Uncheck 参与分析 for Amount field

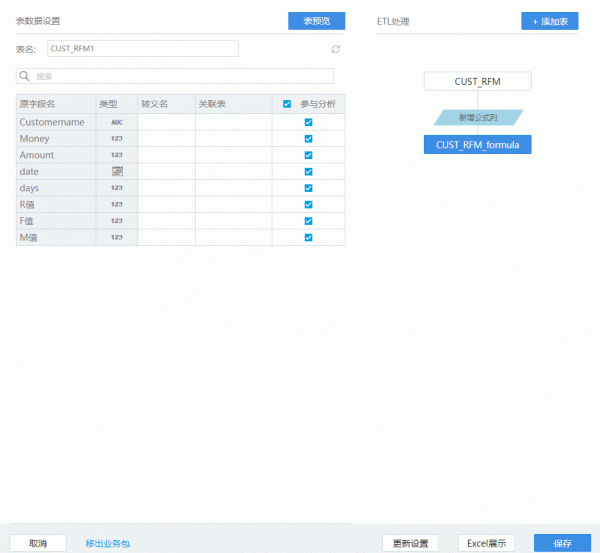(308, 155)
